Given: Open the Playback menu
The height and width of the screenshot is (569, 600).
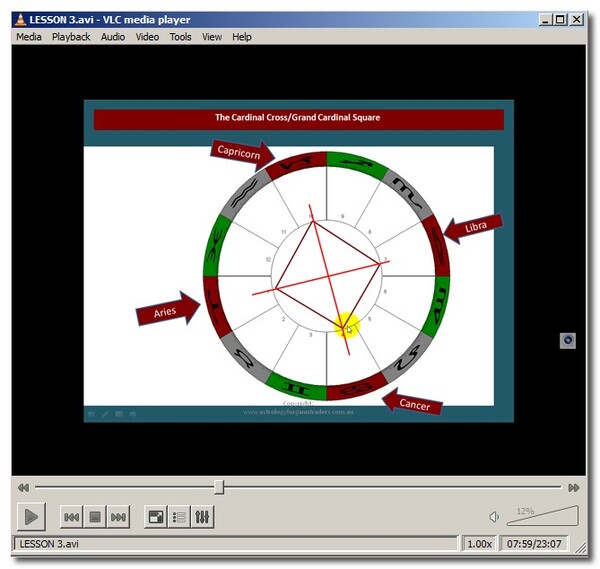Looking at the screenshot, I should pyautogui.click(x=71, y=37).
